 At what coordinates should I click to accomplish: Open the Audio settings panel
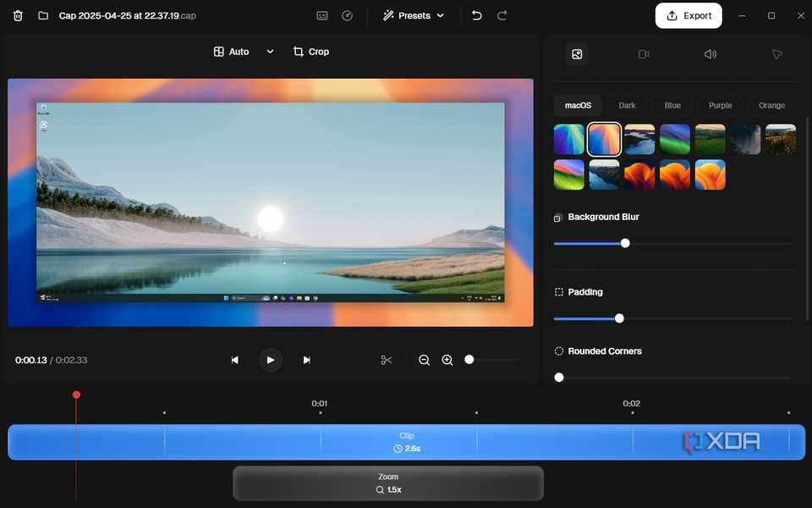click(x=710, y=53)
